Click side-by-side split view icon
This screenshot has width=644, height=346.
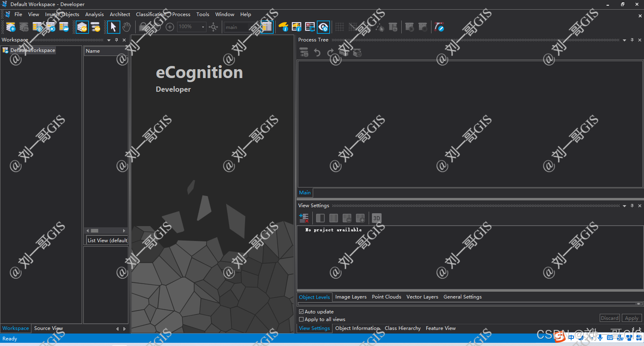(x=334, y=218)
